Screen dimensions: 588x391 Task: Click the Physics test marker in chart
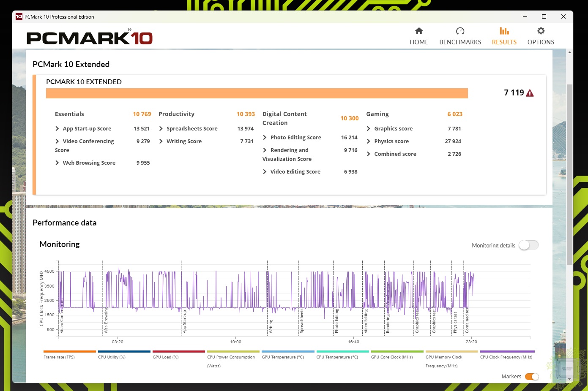[455, 323]
